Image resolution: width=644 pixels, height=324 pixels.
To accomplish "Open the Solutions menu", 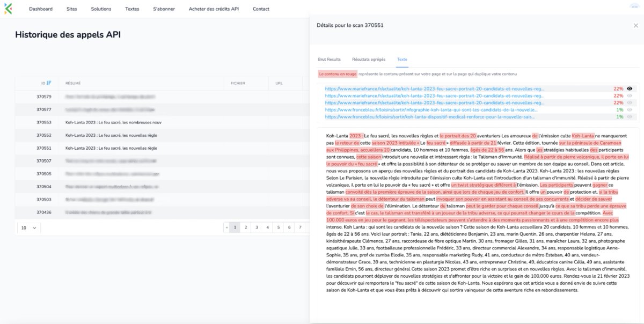I will 101,9.
